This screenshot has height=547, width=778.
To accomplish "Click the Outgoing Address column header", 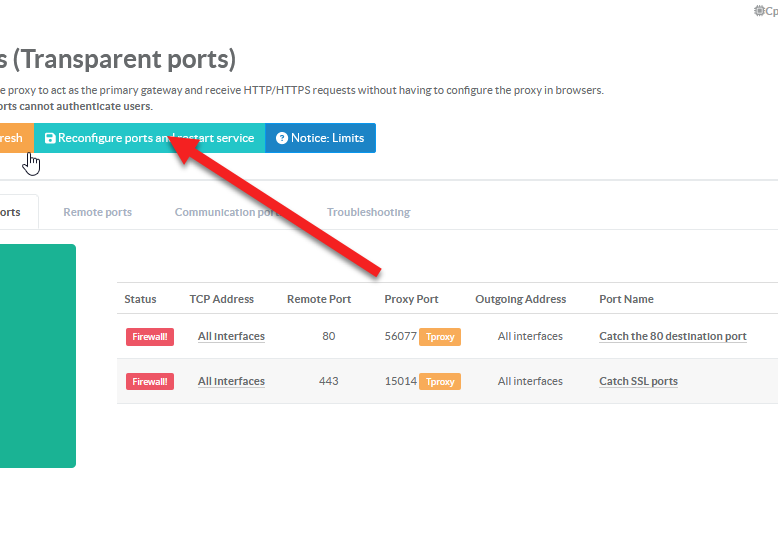I will (520, 299).
